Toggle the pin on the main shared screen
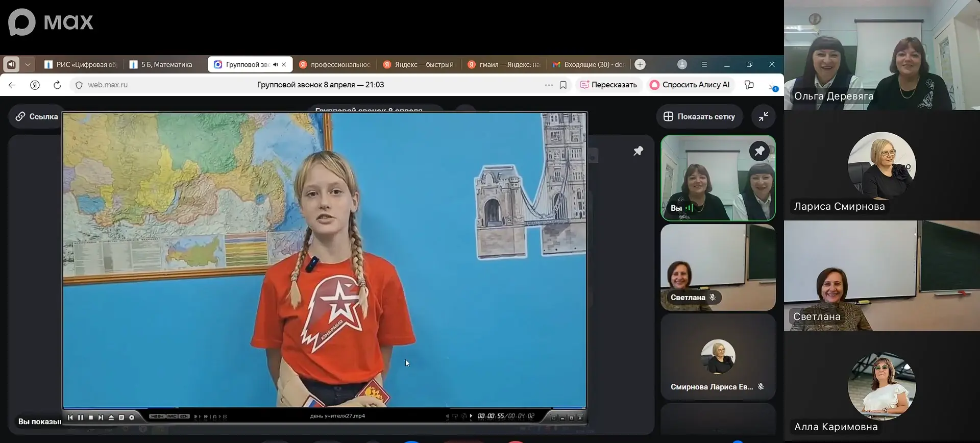The height and width of the screenshot is (443, 980). pyautogui.click(x=638, y=151)
